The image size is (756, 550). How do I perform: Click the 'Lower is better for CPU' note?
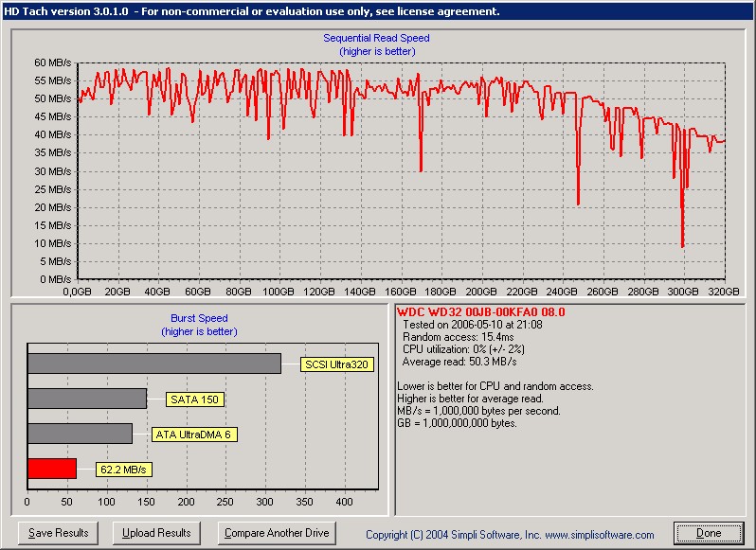point(495,386)
